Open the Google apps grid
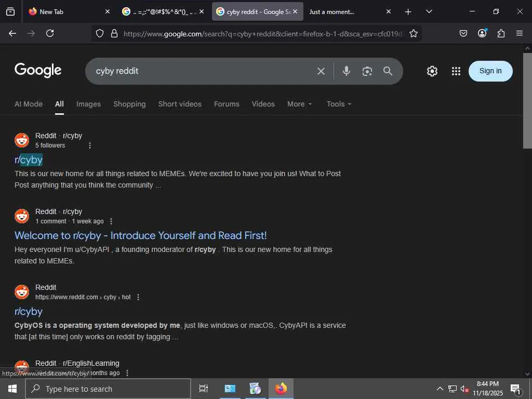Image resolution: width=532 pixels, height=399 pixels. 456,71
